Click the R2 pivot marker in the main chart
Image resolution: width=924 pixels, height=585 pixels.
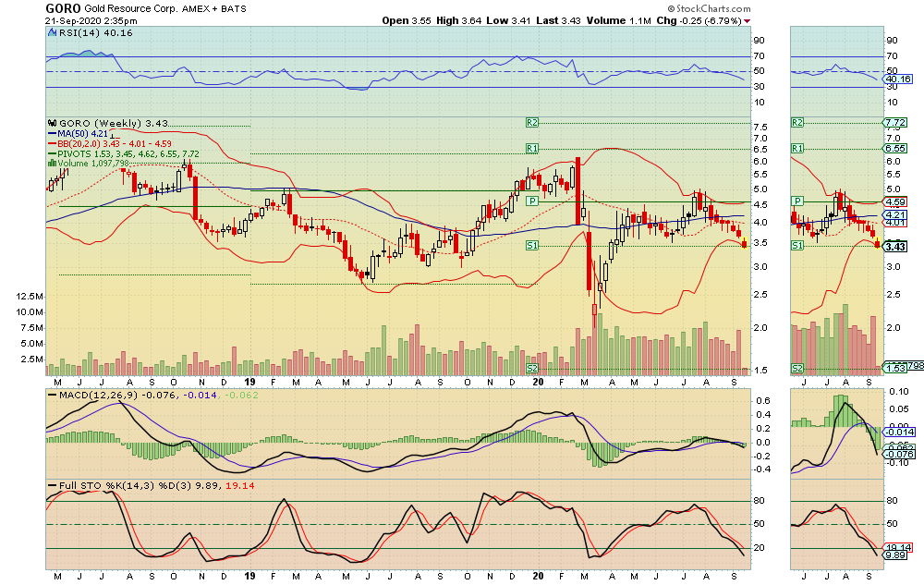[532, 123]
